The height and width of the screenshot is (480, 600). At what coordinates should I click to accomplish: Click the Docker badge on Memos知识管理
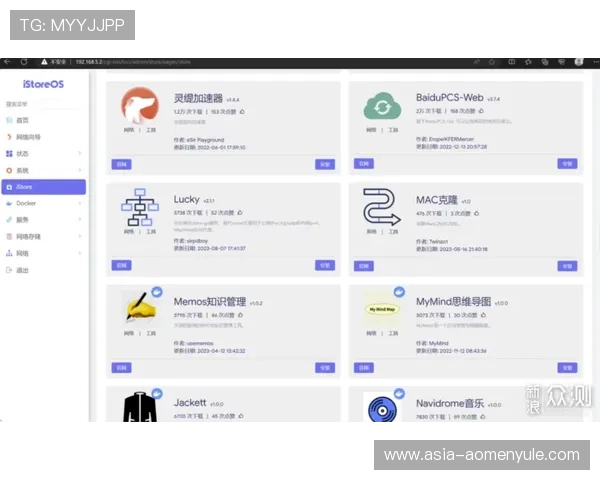click(x=157, y=292)
